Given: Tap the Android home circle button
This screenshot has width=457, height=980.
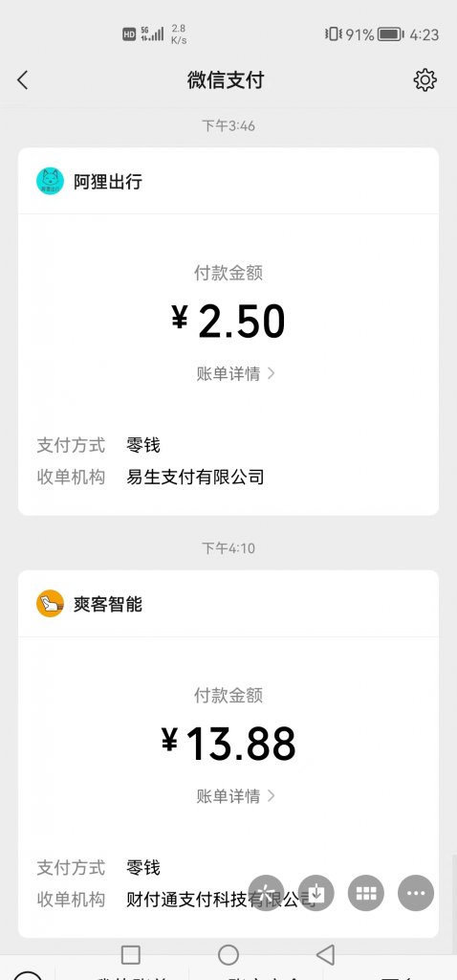Looking at the screenshot, I should (228, 954).
